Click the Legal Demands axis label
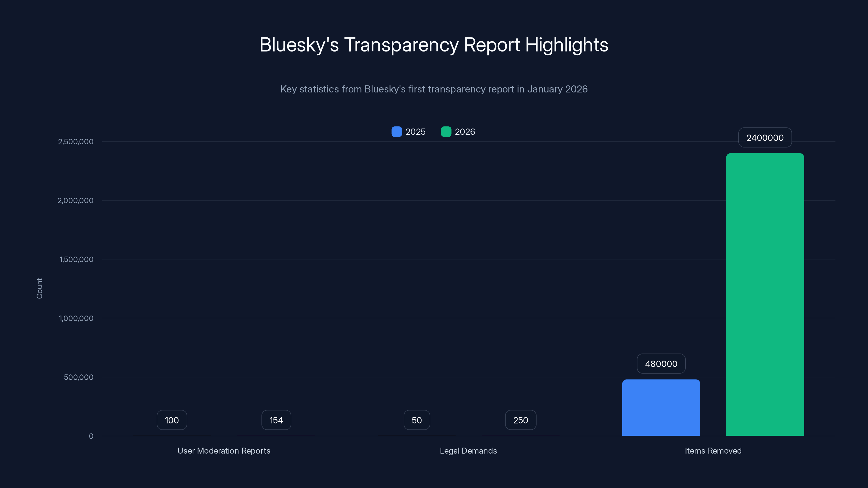This screenshot has height=488, width=868. click(x=468, y=451)
